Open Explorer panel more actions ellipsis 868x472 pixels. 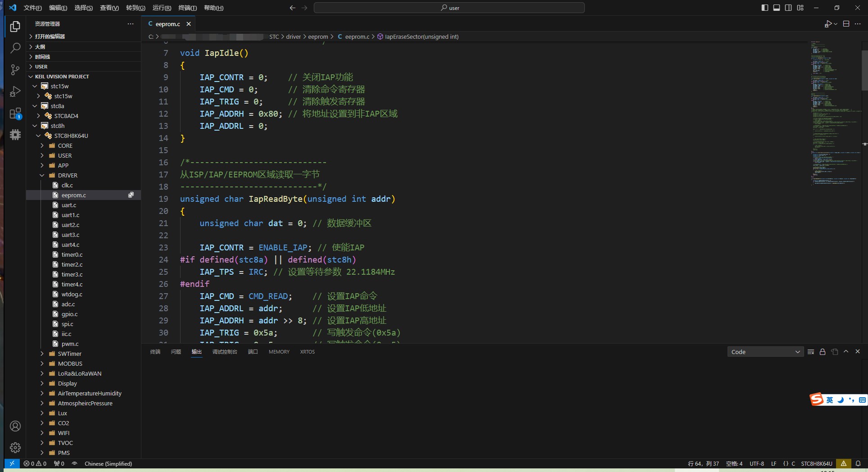click(131, 24)
